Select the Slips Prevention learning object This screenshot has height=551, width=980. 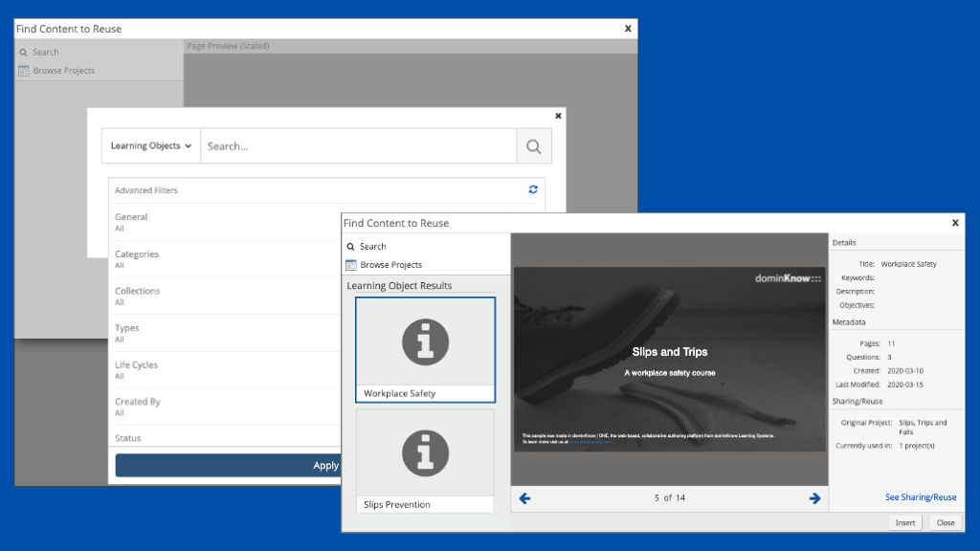pyautogui.click(x=425, y=460)
